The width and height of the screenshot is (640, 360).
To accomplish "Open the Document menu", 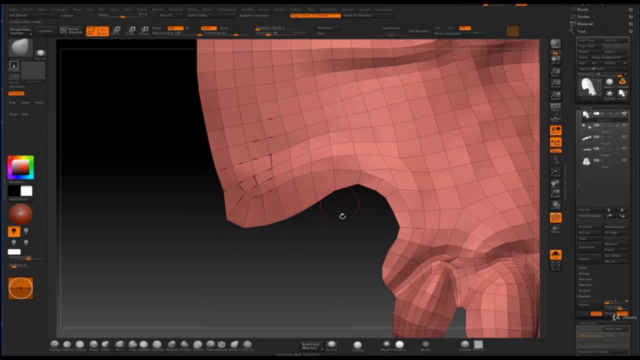I will point(59,9).
